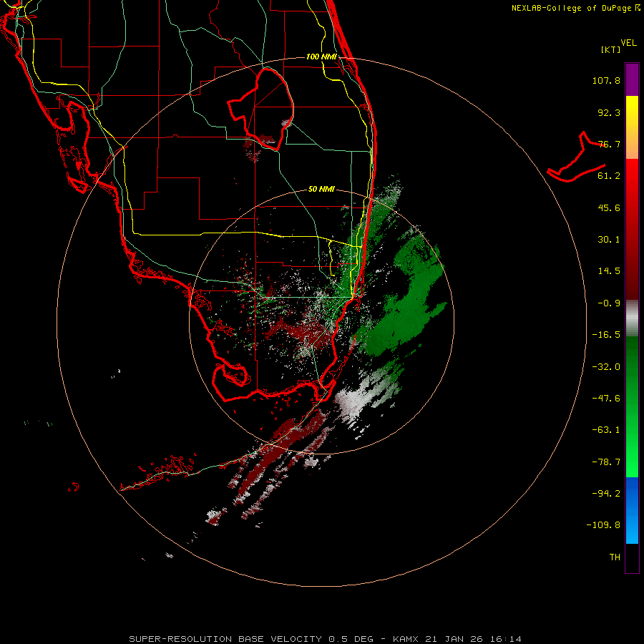Click the 30.1 legend value
Screen dimensions: 644x644
click(609, 240)
